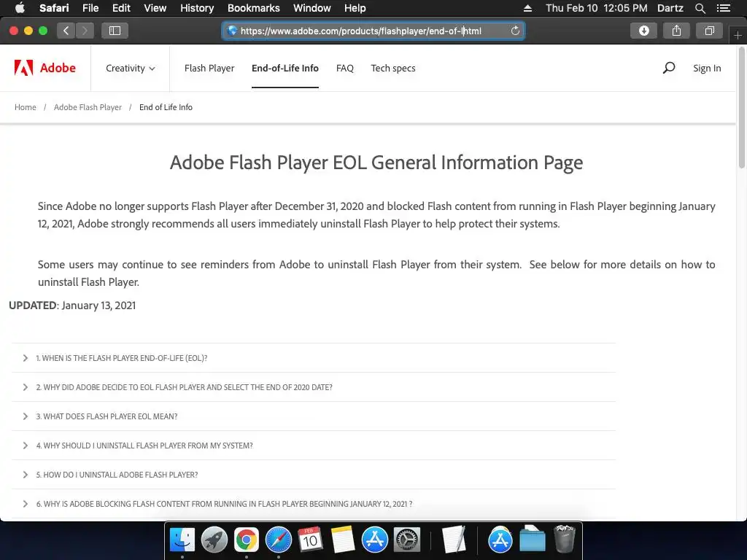Image resolution: width=747 pixels, height=560 pixels.
Task: Click the End of Life Info breadcrumb
Action: pyautogui.click(x=166, y=107)
